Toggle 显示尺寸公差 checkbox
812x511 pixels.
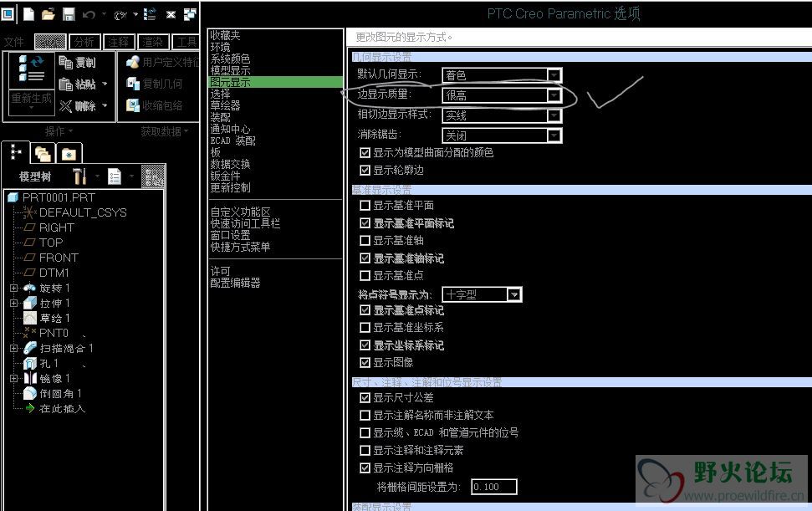tap(365, 397)
